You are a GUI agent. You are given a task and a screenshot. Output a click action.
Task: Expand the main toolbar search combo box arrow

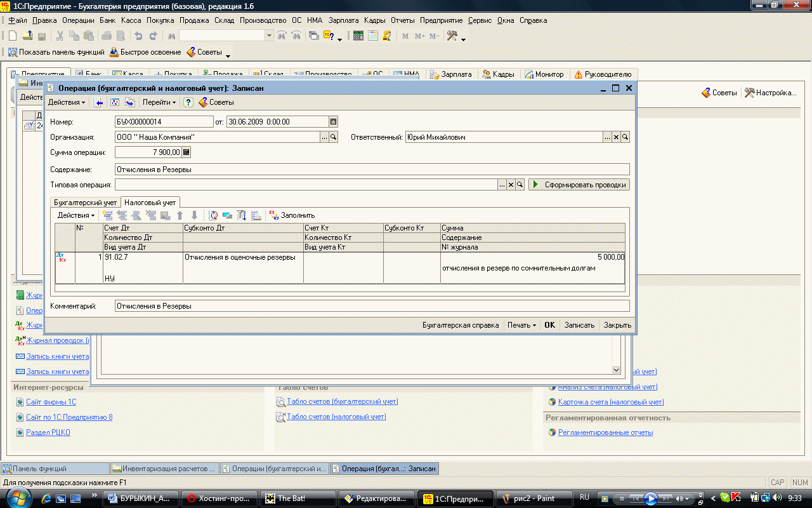click(269, 36)
